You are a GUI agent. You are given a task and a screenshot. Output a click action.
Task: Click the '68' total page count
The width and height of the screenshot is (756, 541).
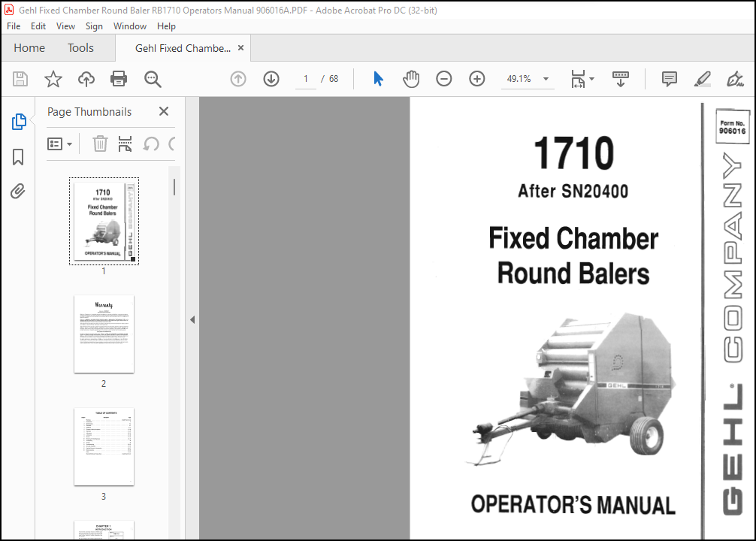click(334, 79)
